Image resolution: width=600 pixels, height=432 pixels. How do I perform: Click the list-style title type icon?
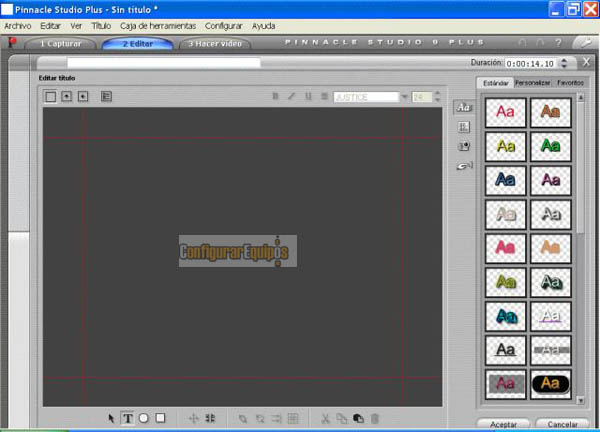coord(106,96)
